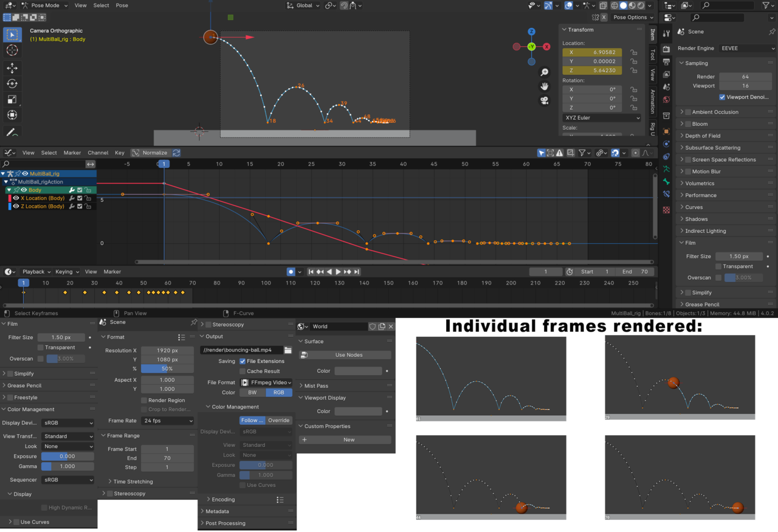This screenshot has height=532, width=778.
Task: Switch to the Animation sidebar tab
Action: [x=652, y=101]
